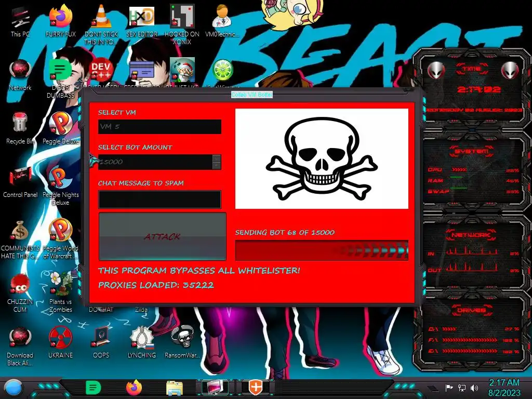Open the D FOR DUMBASS green chat icon
Image resolution: width=532 pixels, height=399 pixels.
pos(60,79)
